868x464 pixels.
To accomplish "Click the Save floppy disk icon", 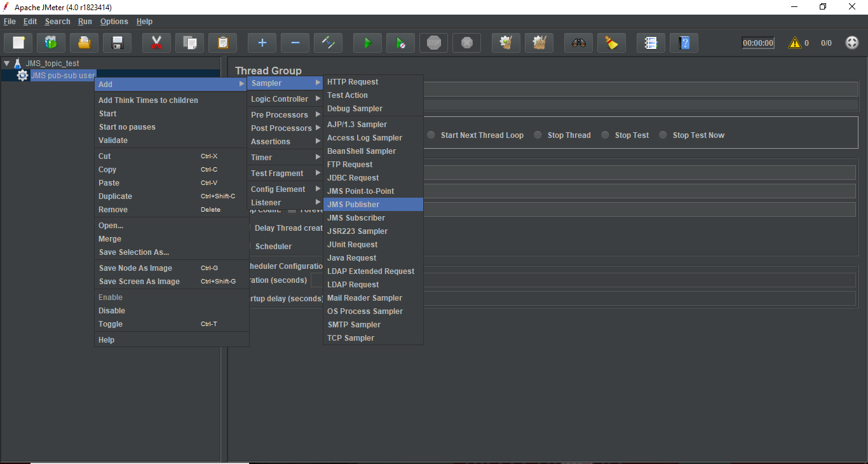I will [x=117, y=43].
